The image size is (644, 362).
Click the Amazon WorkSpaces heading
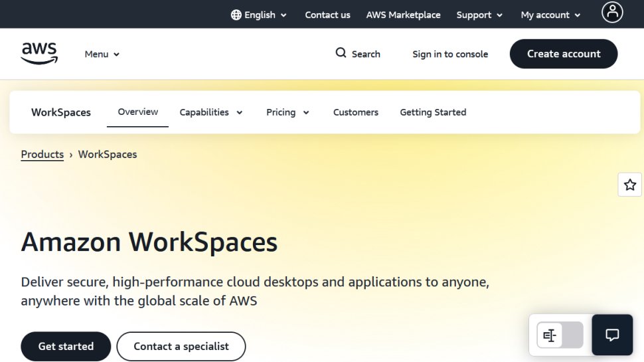coord(149,242)
